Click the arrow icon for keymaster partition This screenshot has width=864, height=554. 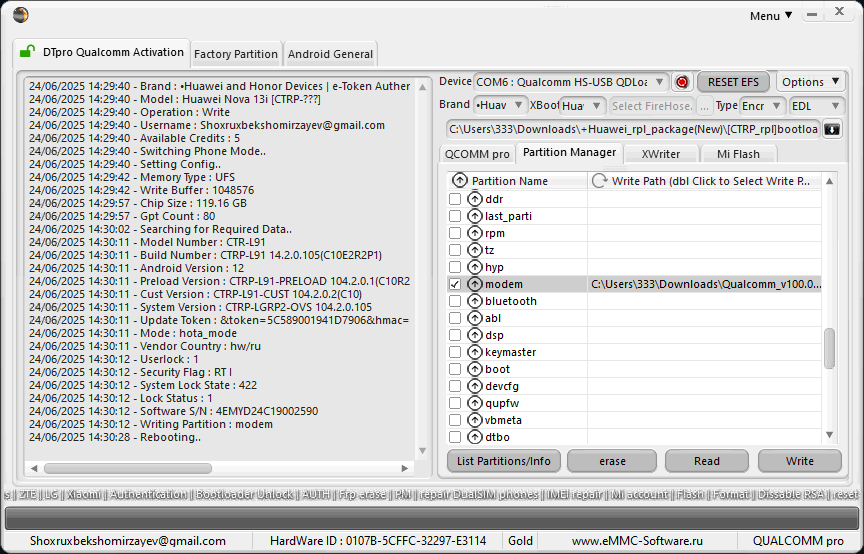(x=474, y=352)
